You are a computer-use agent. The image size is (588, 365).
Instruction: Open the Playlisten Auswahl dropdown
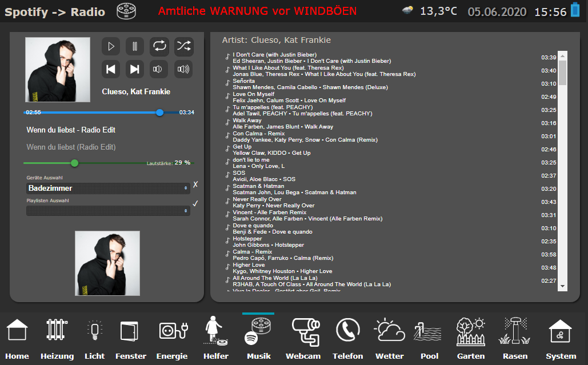click(108, 211)
